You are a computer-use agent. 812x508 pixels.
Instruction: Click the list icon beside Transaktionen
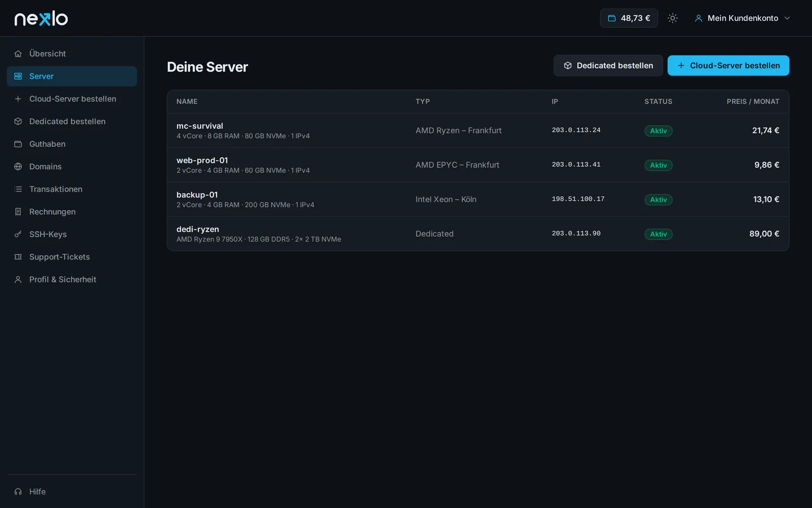[18, 189]
